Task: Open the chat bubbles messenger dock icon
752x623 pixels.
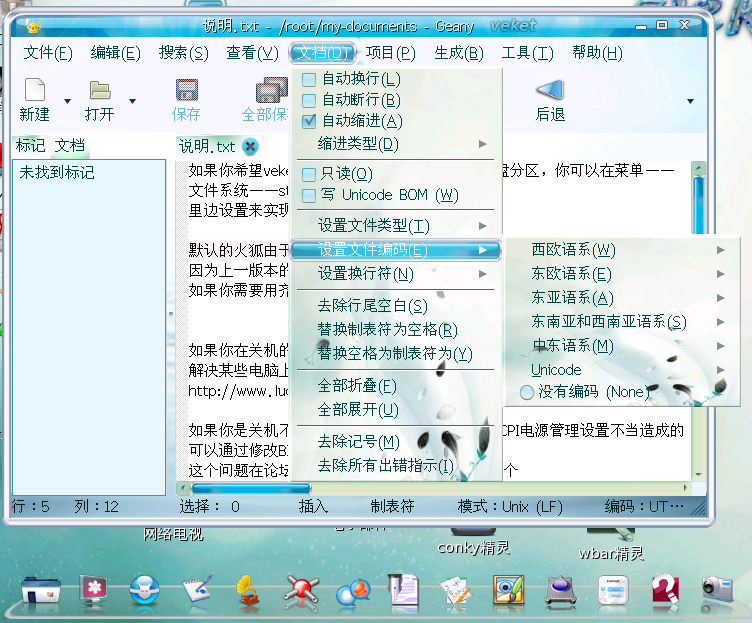Action: [354, 593]
